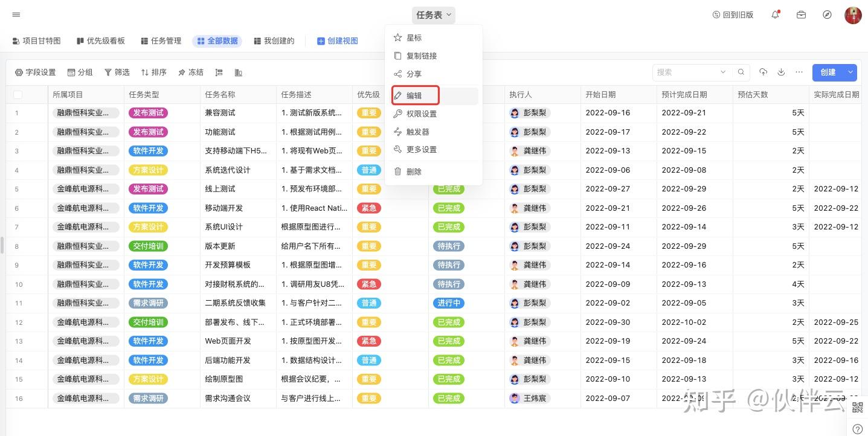
Task: Click the 2022-09-30 start date cell
Action: [619, 322]
